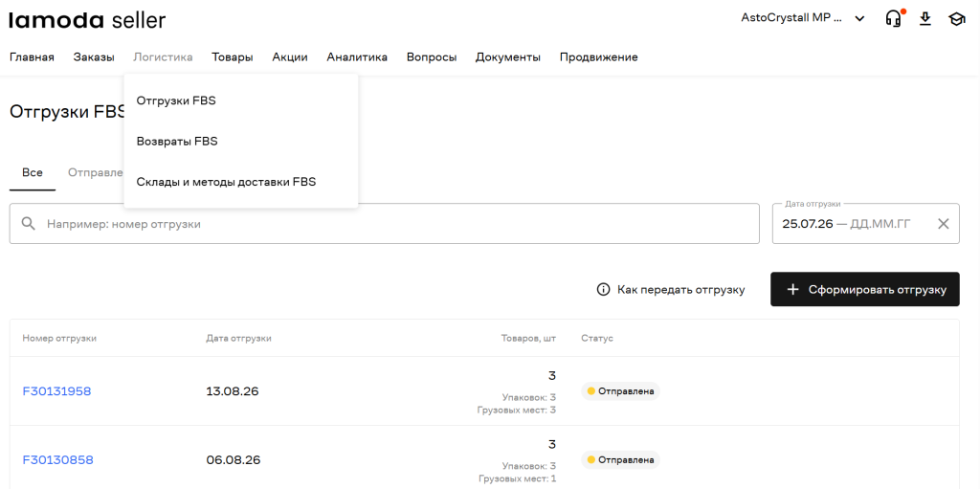
Task: Click the Статус column header
Action: pos(597,339)
